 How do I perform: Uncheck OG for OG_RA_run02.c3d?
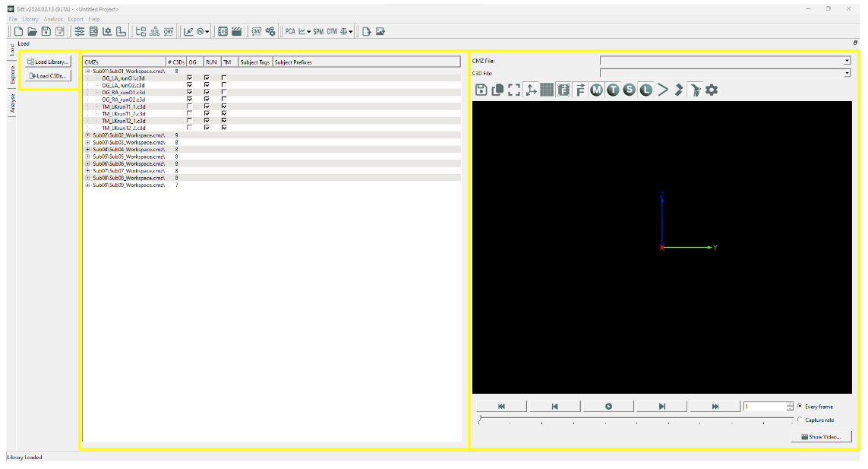point(189,100)
